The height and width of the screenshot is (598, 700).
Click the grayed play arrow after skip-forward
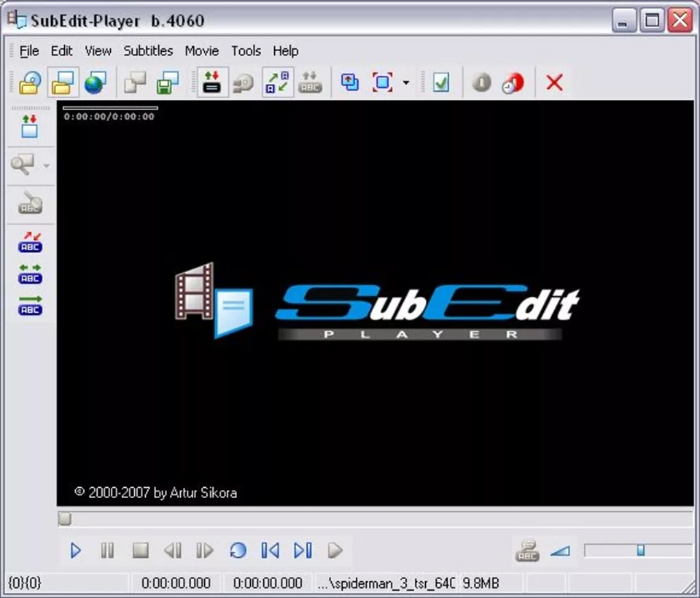pyautogui.click(x=335, y=550)
